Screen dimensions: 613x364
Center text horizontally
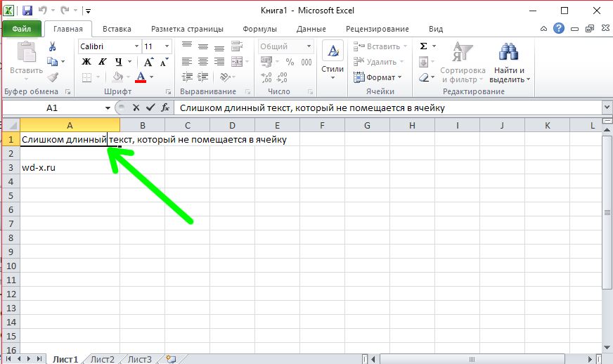click(x=203, y=61)
